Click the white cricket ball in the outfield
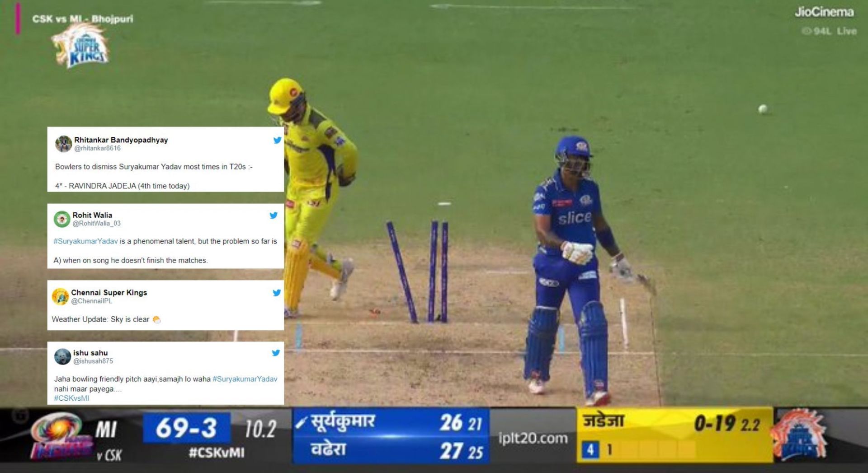 click(763, 108)
